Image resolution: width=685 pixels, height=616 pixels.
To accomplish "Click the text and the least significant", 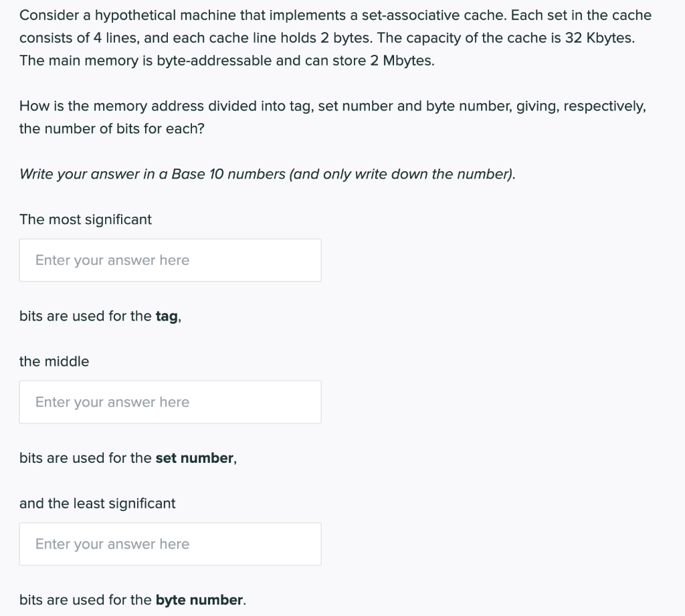I will pyautogui.click(x=96, y=503).
